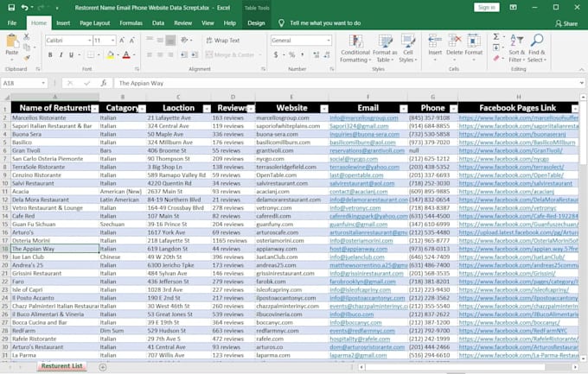This screenshot has width=588, height=374.
Task: Toggle Merge & Center
Action: tap(230, 54)
